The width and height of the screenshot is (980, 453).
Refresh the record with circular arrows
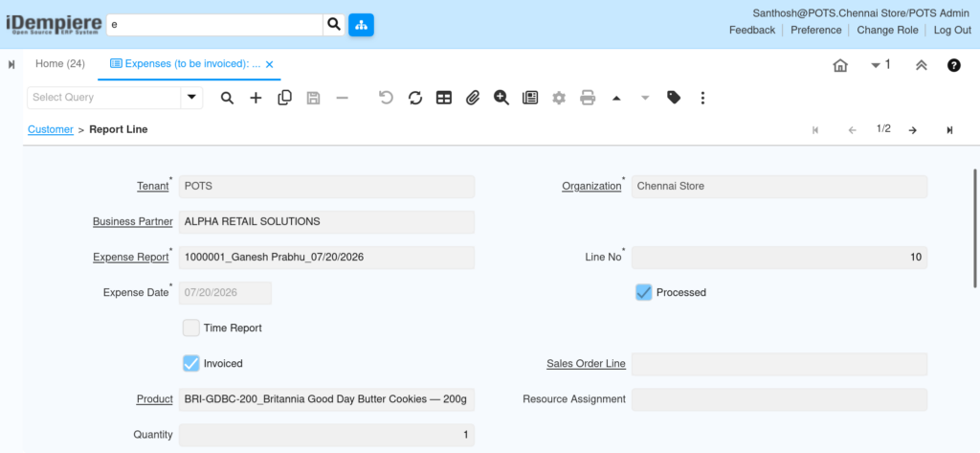point(415,98)
